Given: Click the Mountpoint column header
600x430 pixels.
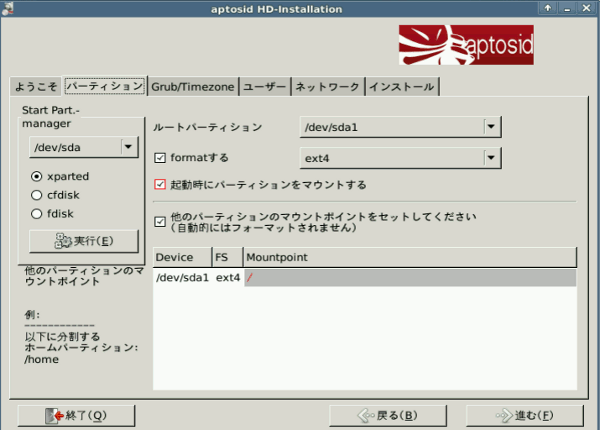Looking at the screenshot, I should coord(410,257).
